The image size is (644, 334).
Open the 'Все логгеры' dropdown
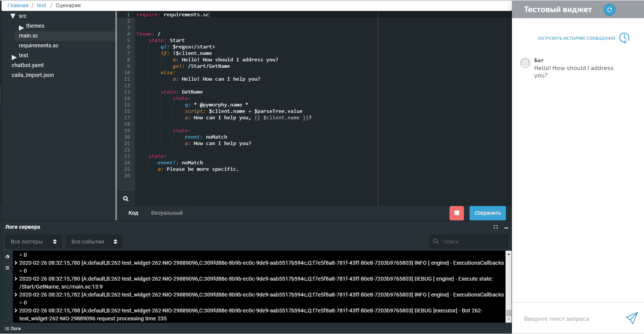coord(33,242)
